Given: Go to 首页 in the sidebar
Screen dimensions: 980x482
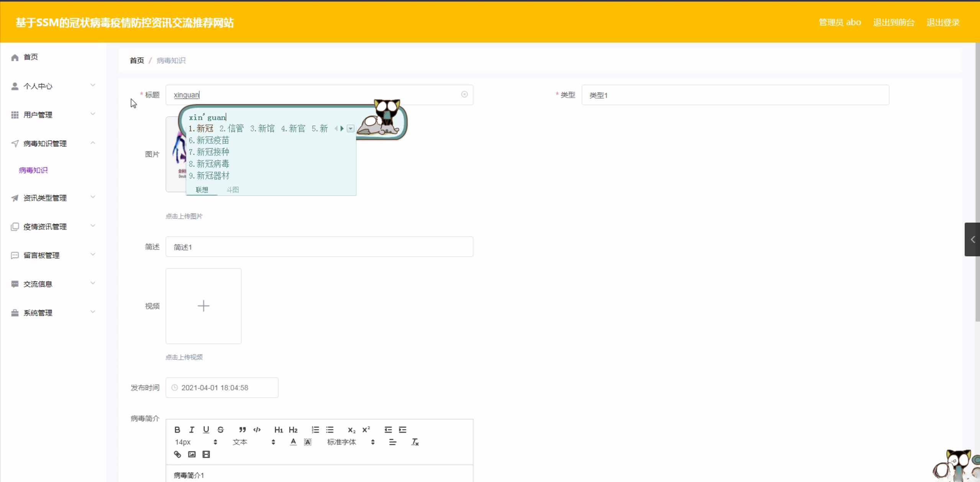Looking at the screenshot, I should 31,57.
